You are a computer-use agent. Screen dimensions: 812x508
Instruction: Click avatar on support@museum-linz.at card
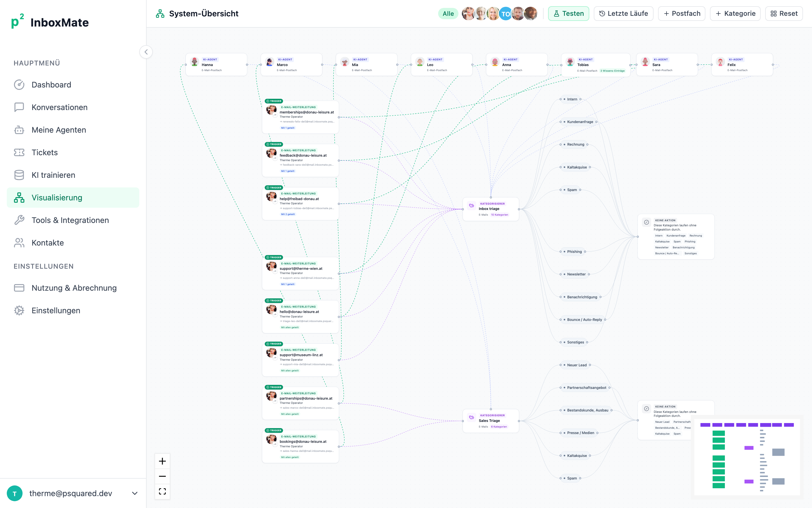[271, 353]
